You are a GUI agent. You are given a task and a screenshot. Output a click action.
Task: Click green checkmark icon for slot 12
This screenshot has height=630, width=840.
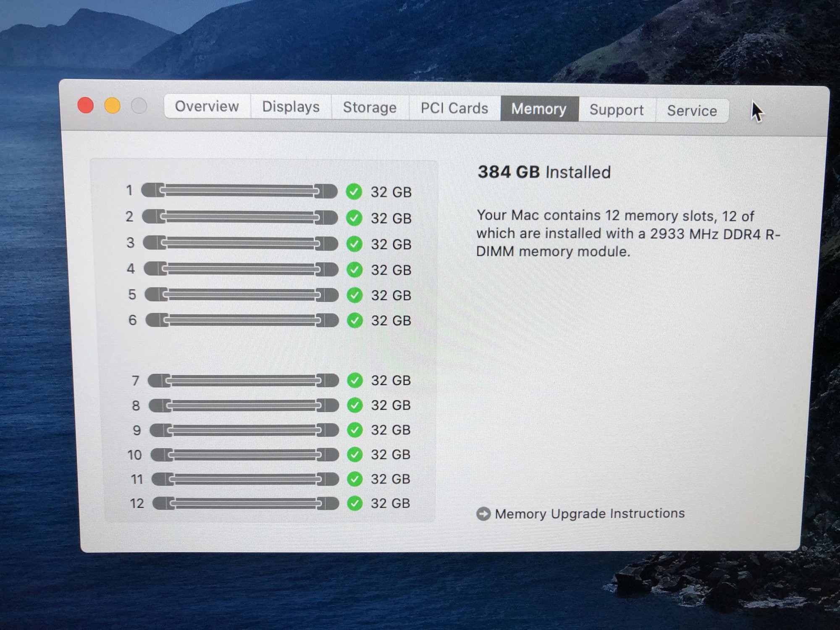pyautogui.click(x=355, y=503)
